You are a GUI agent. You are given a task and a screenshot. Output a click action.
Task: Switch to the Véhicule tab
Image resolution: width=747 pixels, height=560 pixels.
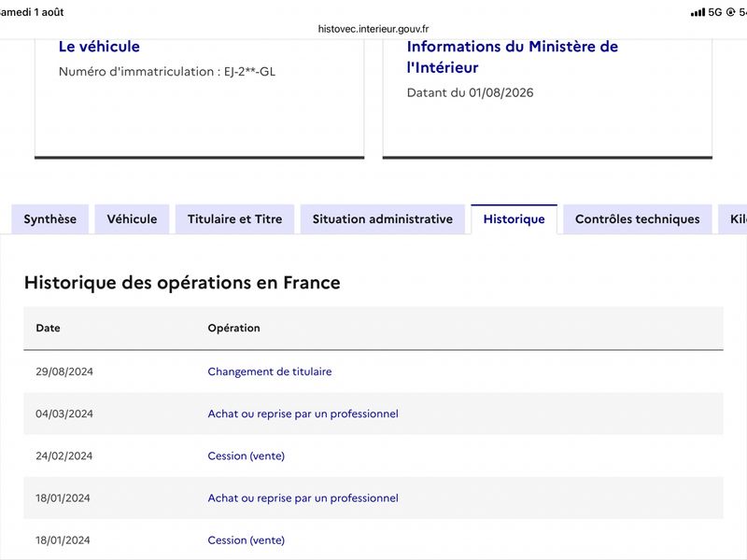tap(132, 219)
